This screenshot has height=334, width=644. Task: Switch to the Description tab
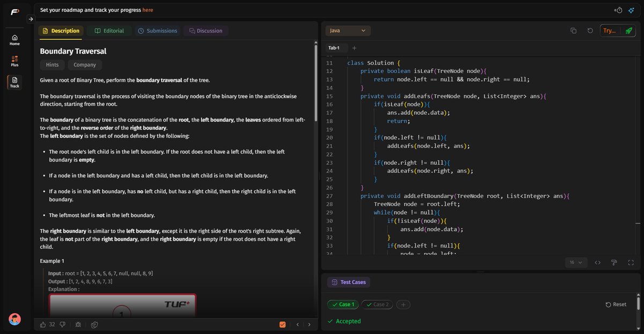pos(61,31)
